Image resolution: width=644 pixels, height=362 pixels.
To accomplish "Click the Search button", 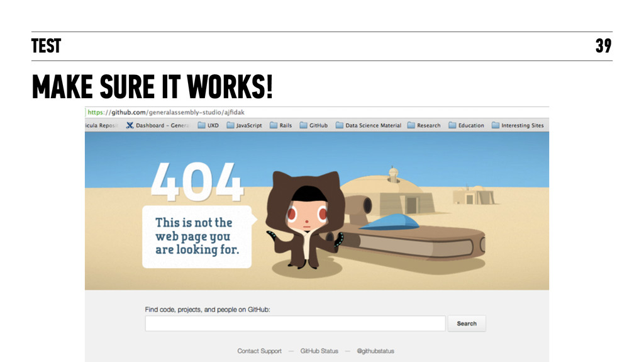I will 467,324.
